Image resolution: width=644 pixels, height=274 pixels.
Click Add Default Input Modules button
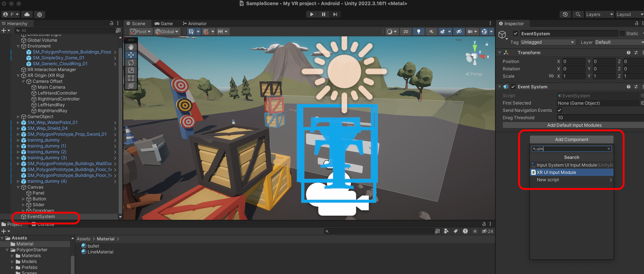point(574,125)
